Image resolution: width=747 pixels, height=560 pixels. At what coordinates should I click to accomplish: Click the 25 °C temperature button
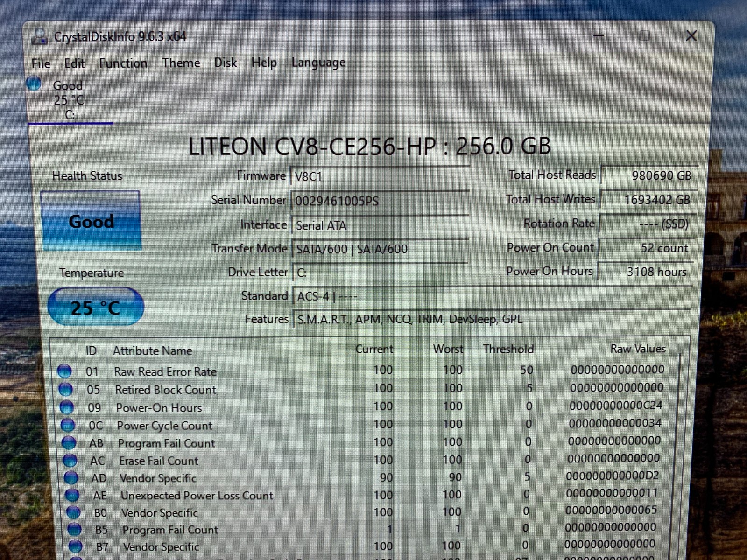point(96,307)
